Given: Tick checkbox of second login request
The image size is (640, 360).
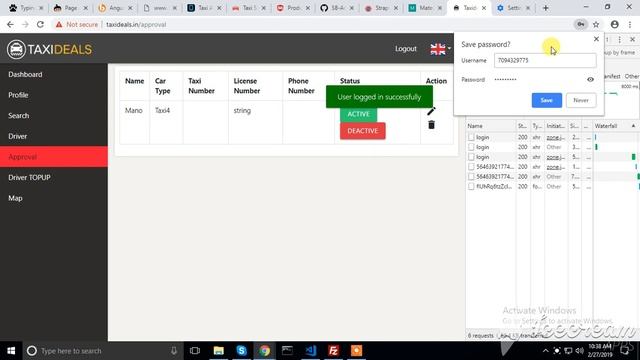Looking at the screenshot, I should [471, 147].
